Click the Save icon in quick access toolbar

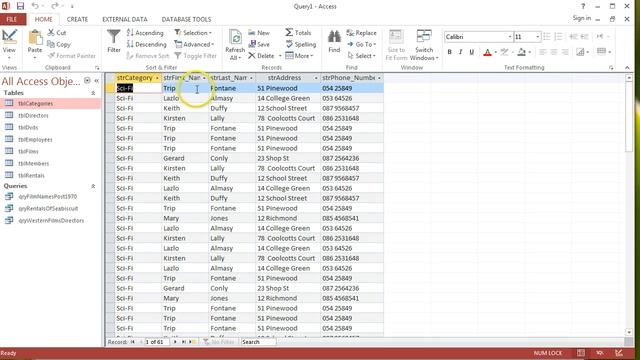click(20, 6)
